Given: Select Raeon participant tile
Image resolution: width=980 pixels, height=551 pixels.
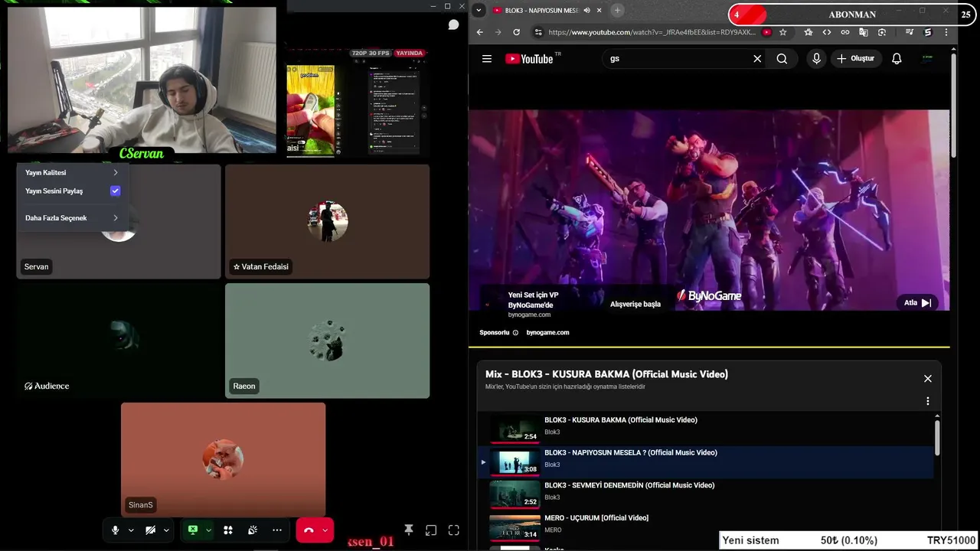Looking at the screenshot, I should 328,341.
